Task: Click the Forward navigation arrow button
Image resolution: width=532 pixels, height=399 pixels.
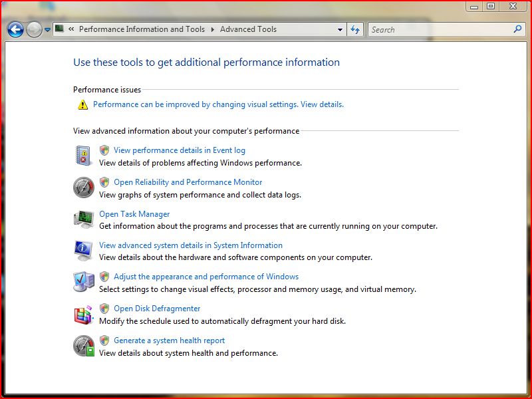Action: tap(34, 29)
